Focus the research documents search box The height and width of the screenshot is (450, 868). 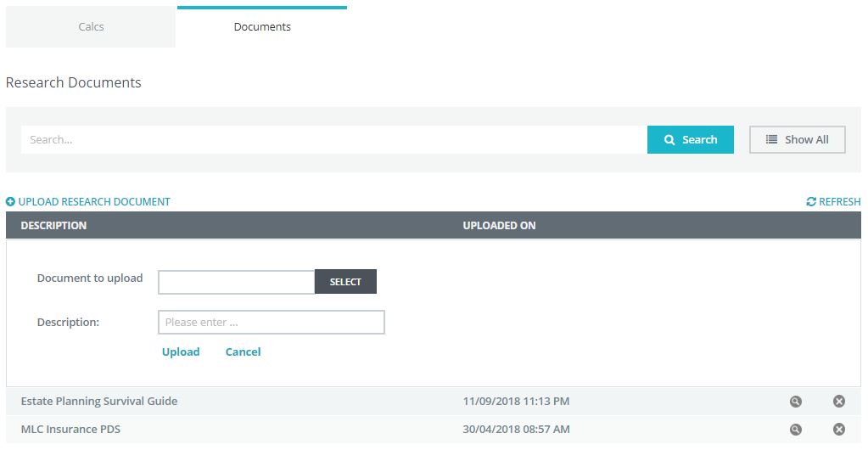(x=333, y=140)
